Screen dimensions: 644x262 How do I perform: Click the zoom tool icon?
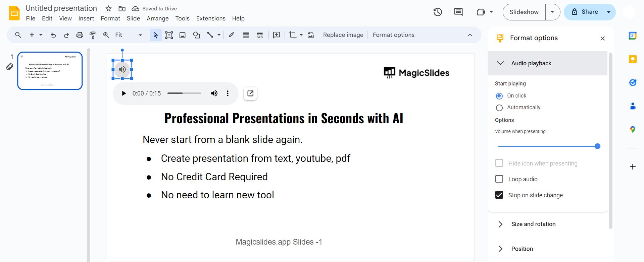[106, 35]
